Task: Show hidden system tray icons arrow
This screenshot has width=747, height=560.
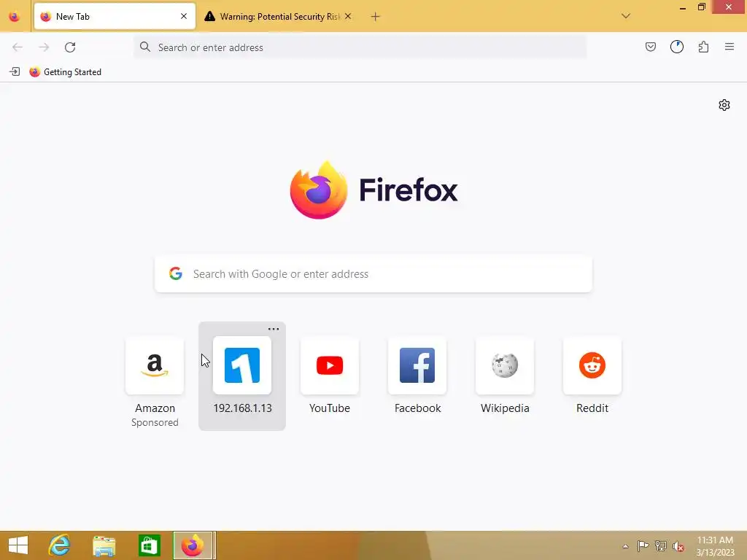Action: [x=625, y=546]
